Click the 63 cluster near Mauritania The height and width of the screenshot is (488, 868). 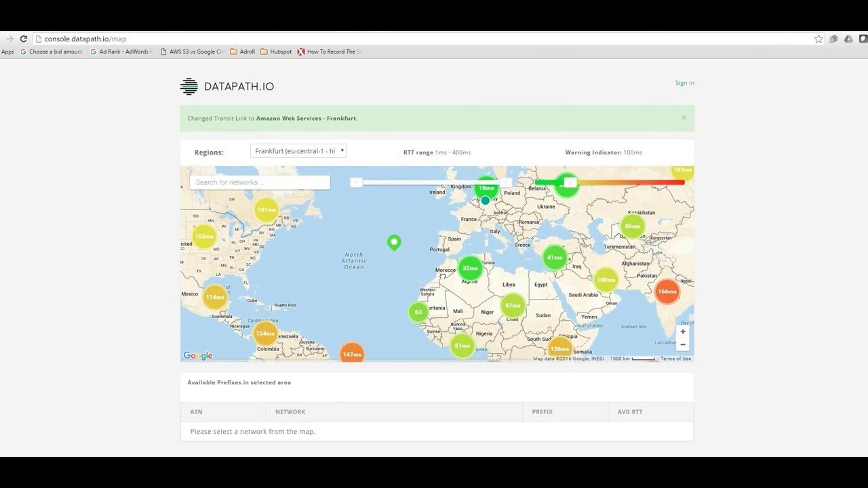tap(418, 312)
